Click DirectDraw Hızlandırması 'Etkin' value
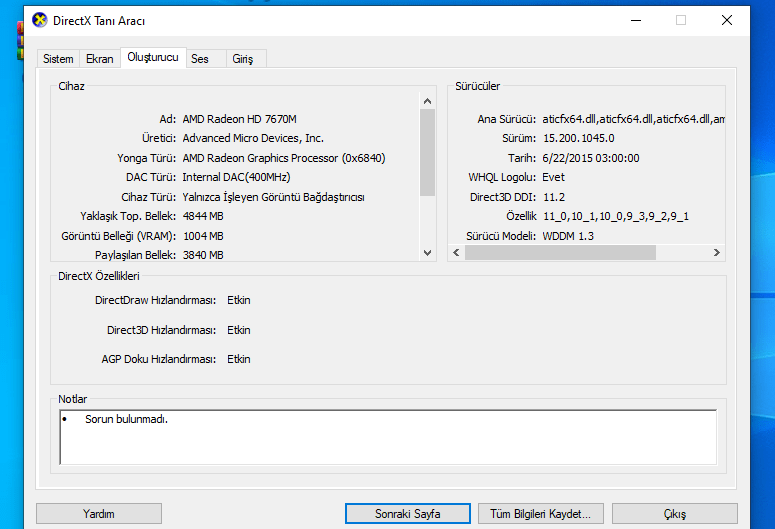775x529 pixels. click(239, 300)
